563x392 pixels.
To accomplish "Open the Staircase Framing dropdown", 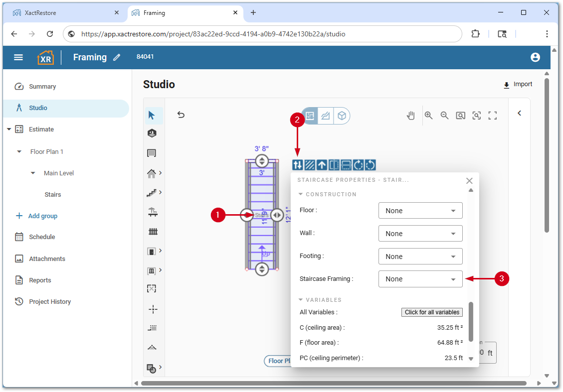I will tap(420, 279).
